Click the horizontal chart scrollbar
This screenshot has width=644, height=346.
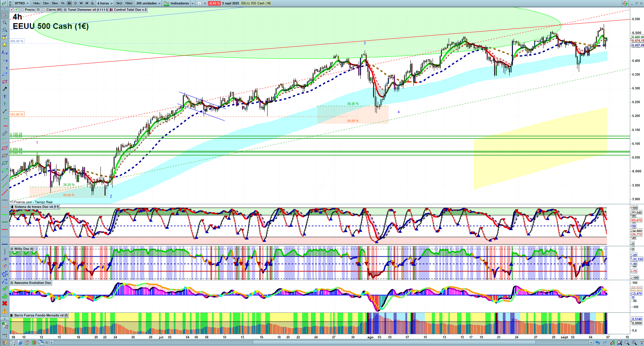pos(303,343)
